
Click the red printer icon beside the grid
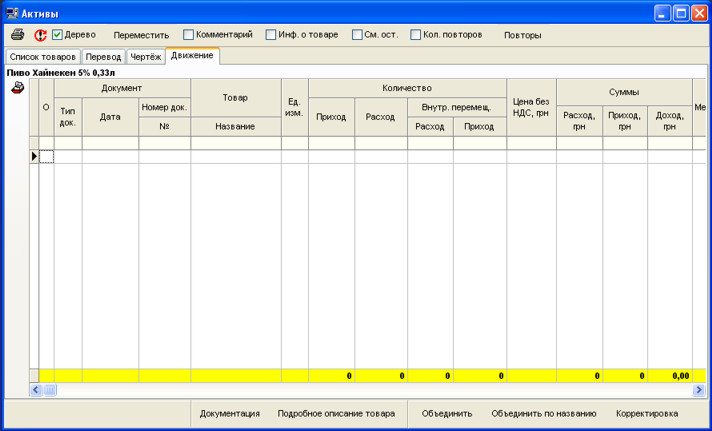click(x=17, y=88)
